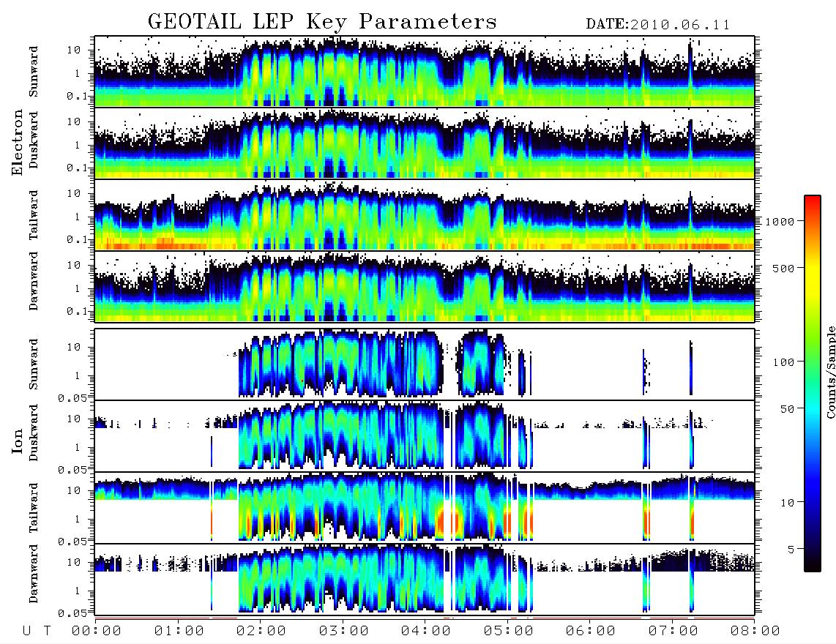The image size is (836, 644).
Task: Click the 05:00 time tick label
Action: click(508, 631)
